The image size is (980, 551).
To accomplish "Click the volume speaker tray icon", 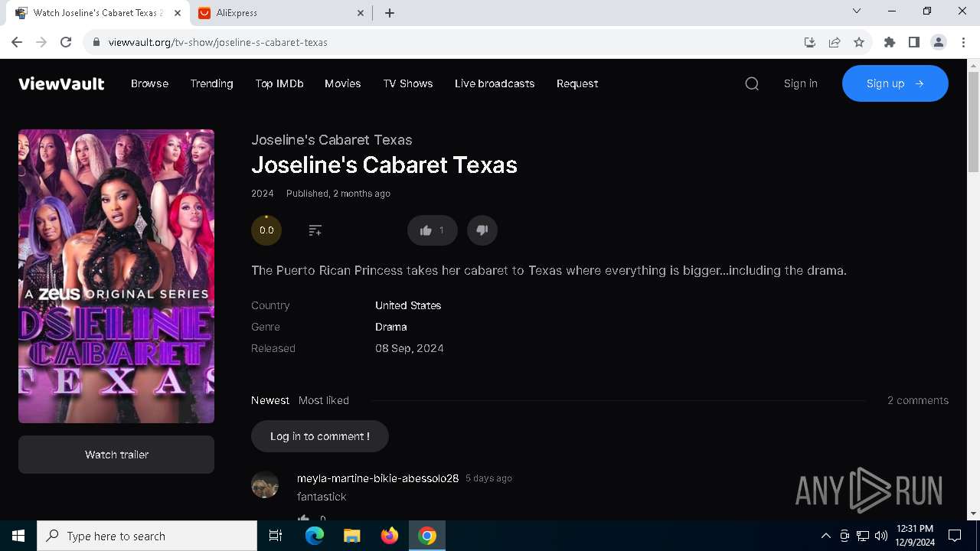I will [x=881, y=536].
